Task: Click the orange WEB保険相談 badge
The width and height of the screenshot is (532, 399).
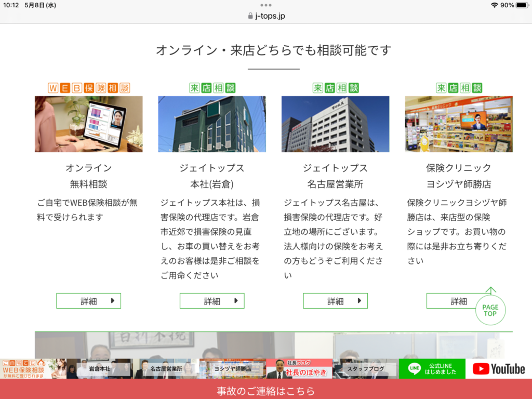Action: coord(89,88)
